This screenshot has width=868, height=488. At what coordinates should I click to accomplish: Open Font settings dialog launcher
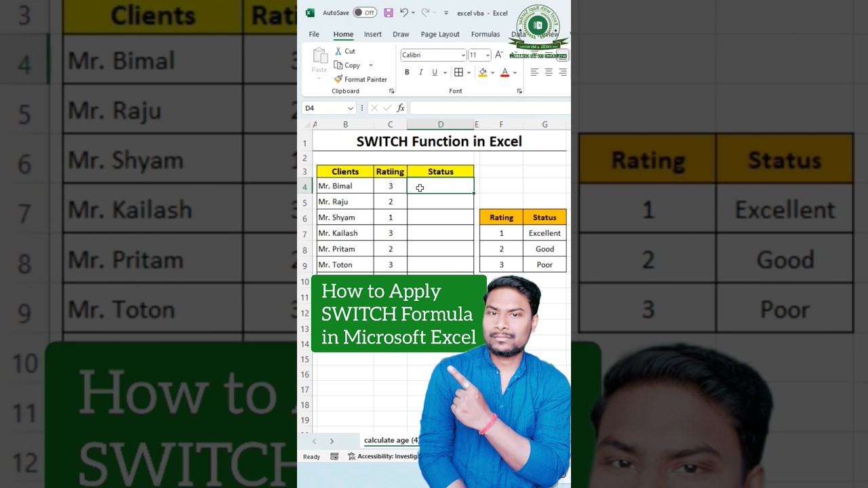(x=519, y=91)
